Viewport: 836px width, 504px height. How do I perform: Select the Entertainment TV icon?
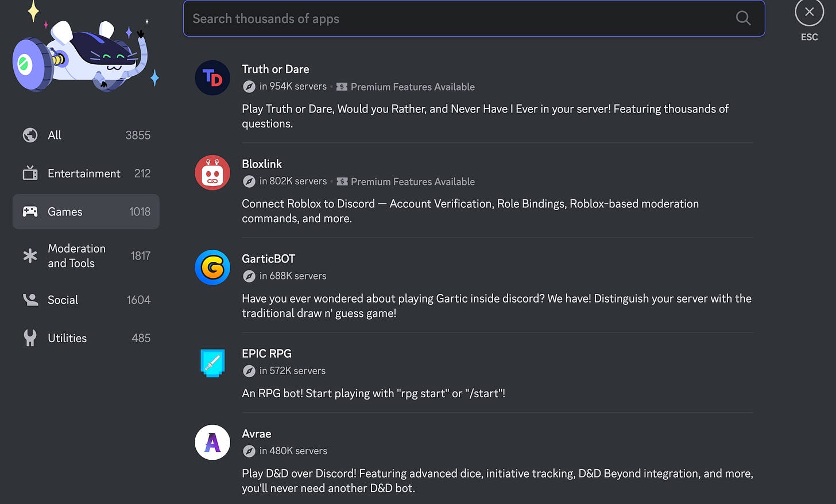click(x=30, y=173)
